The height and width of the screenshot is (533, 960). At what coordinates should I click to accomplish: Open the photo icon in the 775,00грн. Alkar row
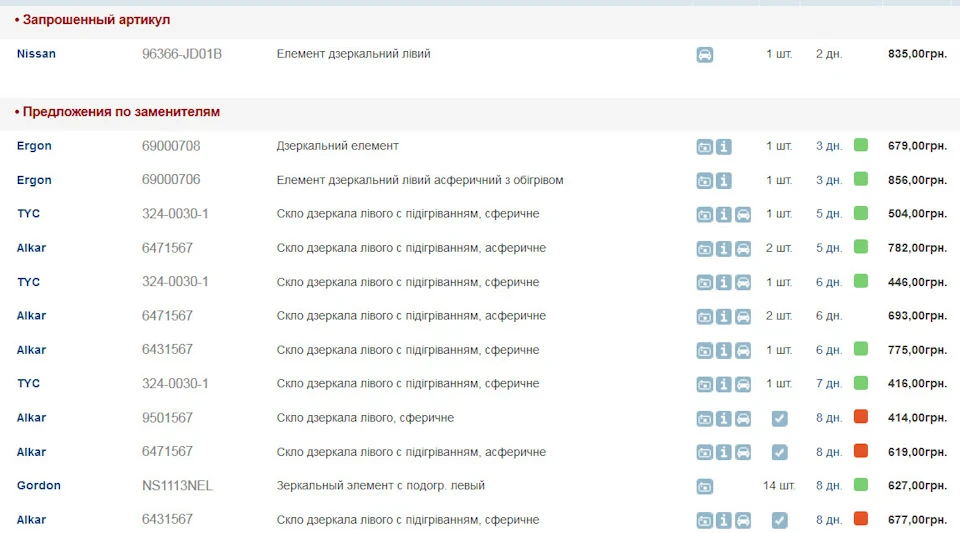(x=705, y=351)
